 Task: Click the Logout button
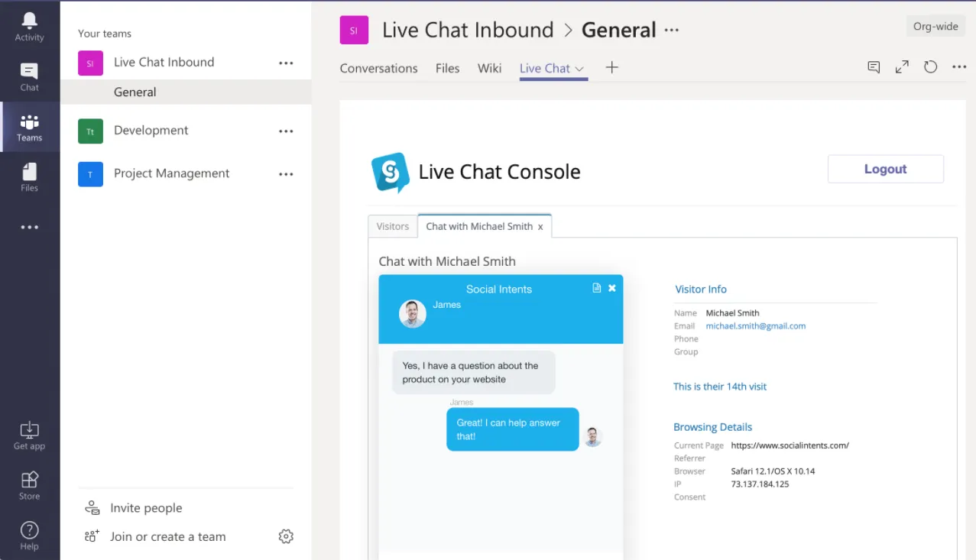point(885,169)
